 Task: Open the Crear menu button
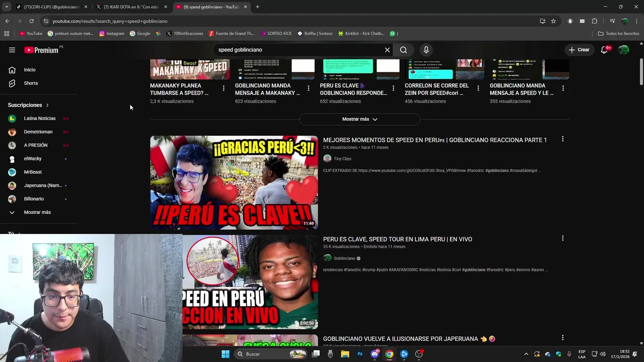(x=579, y=50)
